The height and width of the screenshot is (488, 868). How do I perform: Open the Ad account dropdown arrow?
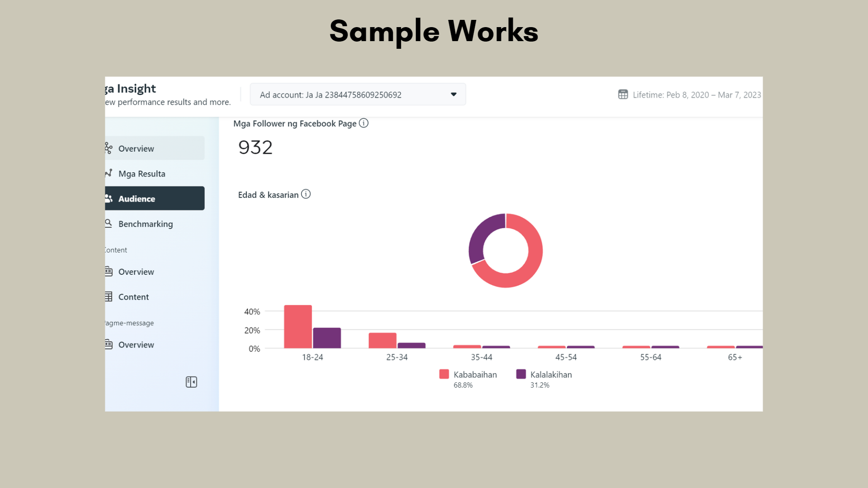click(453, 94)
